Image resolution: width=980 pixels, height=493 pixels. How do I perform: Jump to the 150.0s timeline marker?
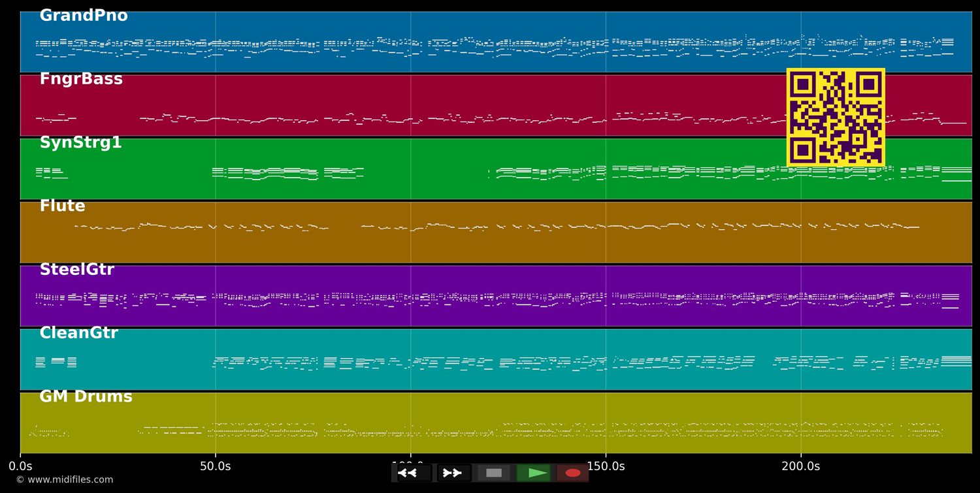tap(606, 466)
